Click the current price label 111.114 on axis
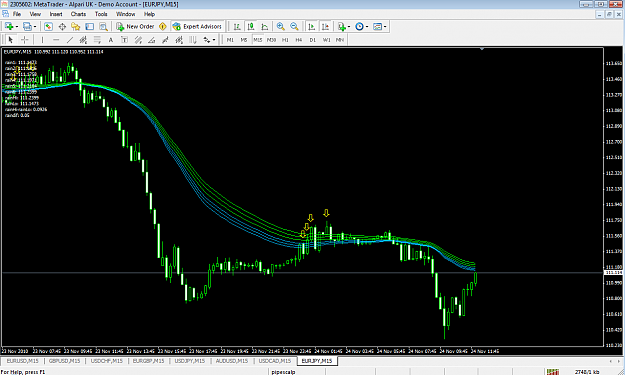The height and width of the screenshot is (375, 625). pos(613,273)
